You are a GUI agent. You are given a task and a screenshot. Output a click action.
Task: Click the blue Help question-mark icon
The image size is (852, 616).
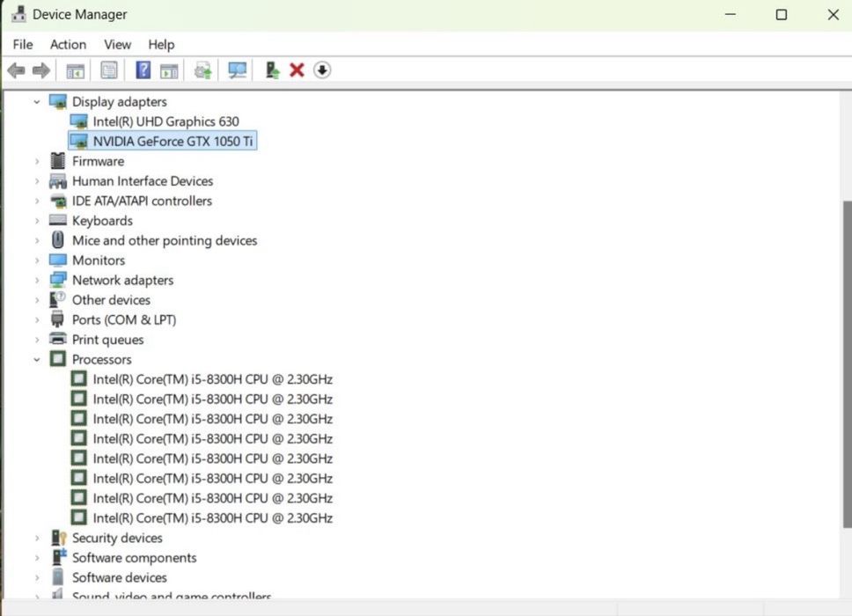pyautogui.click(x=143, y=70)
